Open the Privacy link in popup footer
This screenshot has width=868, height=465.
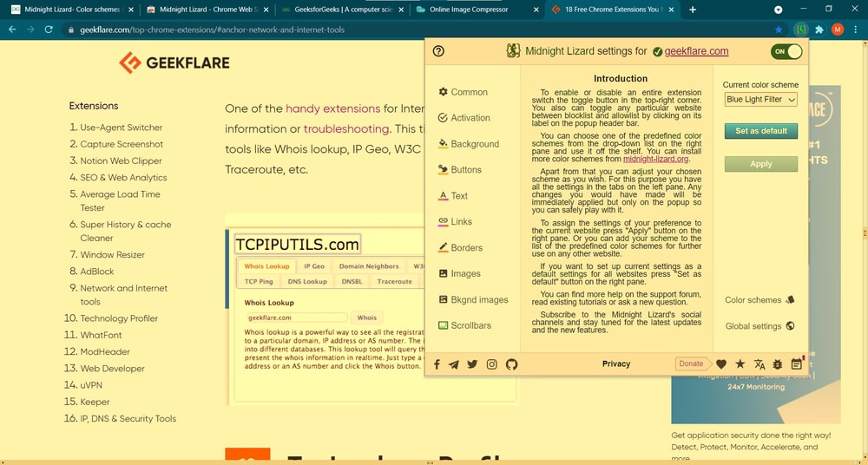coord(616,363)
